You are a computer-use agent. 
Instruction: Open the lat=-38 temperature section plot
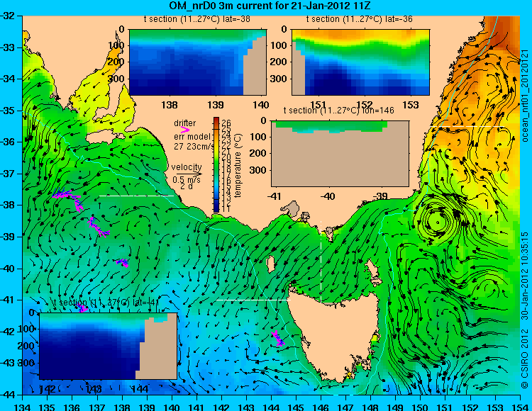198,62
